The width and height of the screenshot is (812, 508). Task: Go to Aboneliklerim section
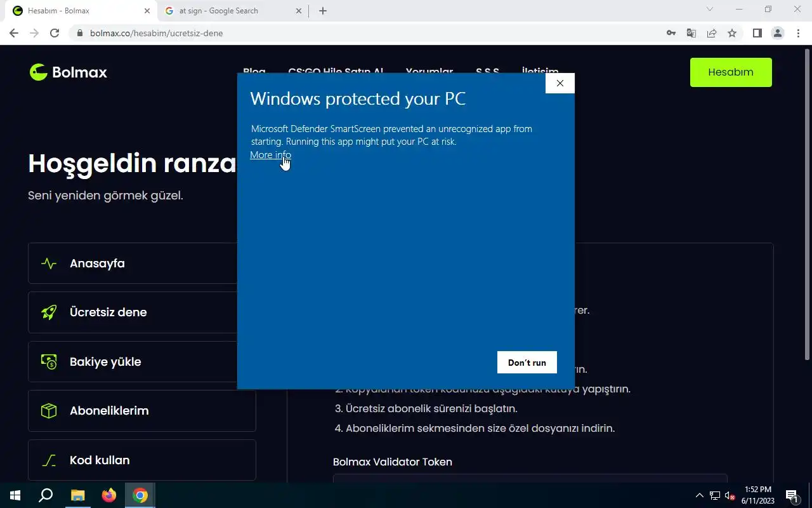click(141, 411)
